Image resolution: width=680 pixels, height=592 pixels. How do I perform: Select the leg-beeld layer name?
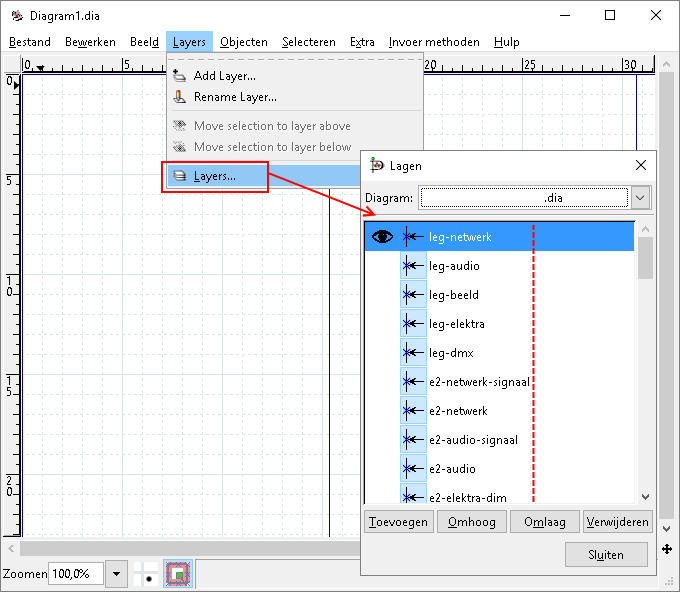(x=454, y=295)
